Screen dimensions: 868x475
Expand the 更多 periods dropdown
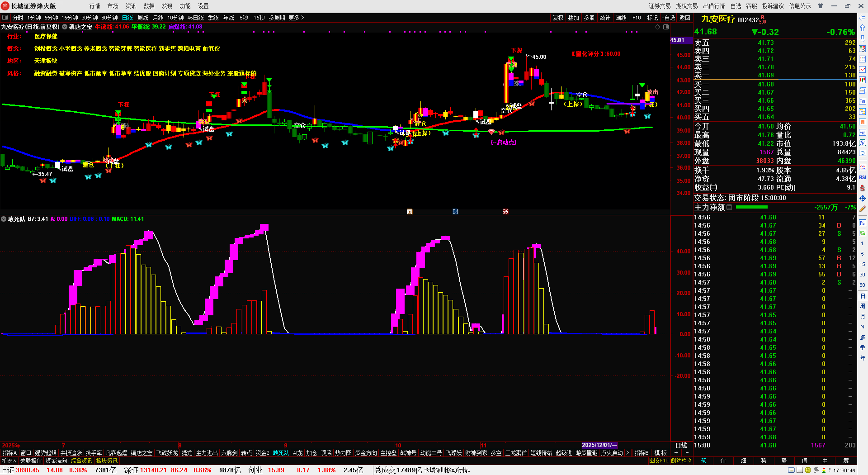(296, 18)
